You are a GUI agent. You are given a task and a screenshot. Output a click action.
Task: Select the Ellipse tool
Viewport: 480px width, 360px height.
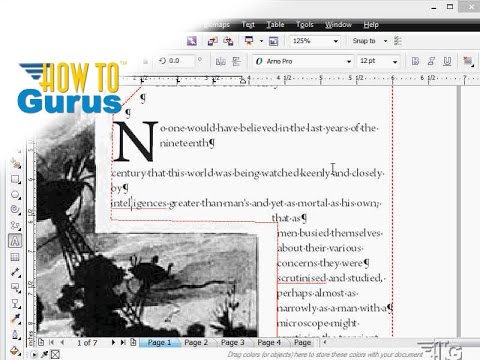(x=15, y=195)
